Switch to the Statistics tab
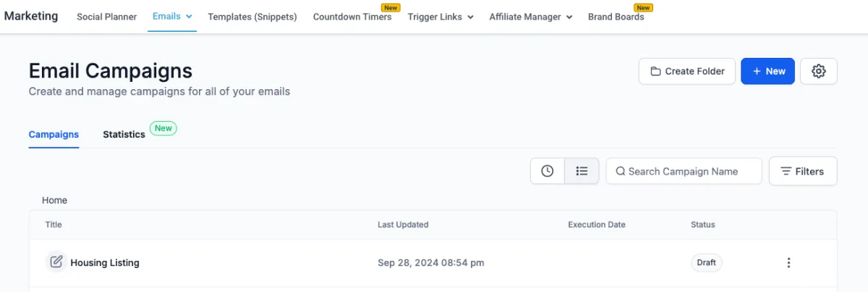The height and width of the screenshot is (292, 868). click(124, 134)
